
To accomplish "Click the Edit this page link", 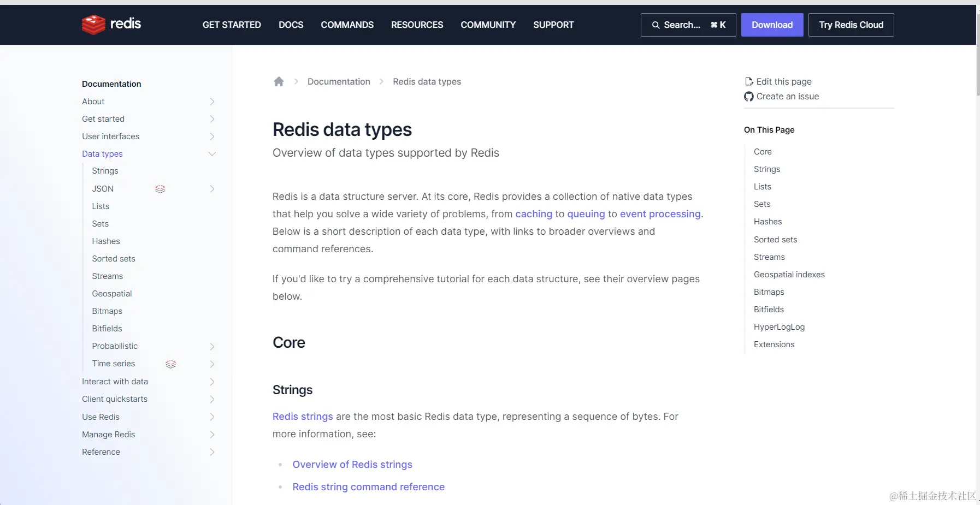I will [x=778, y=81].
